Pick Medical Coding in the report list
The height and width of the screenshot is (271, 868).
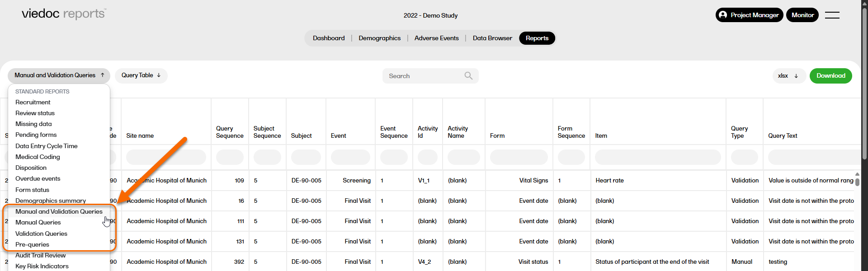click(38, 157)
